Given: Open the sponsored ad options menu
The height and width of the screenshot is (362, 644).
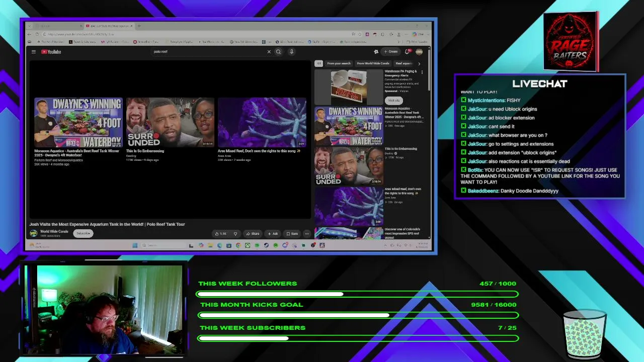Looking at the screenshot, I should 422,72.
